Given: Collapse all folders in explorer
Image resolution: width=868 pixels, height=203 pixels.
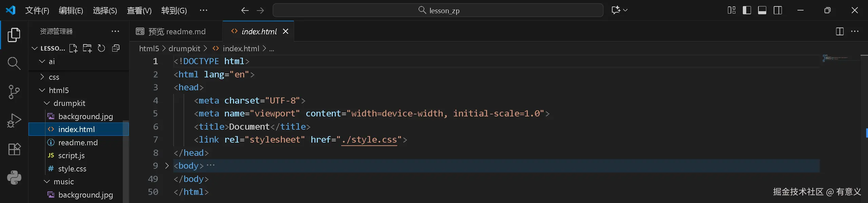Looking at the screenshot, I should tap(116, 48).
